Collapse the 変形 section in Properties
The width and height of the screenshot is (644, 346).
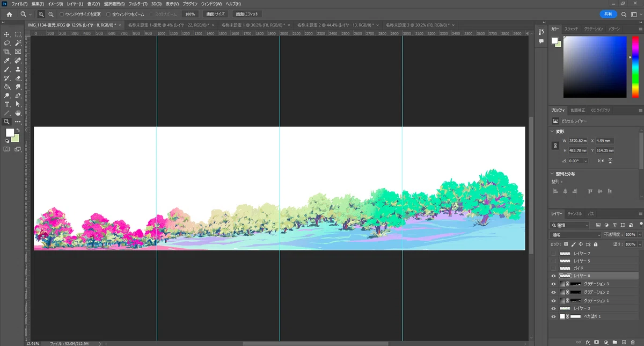pos(552,131)
